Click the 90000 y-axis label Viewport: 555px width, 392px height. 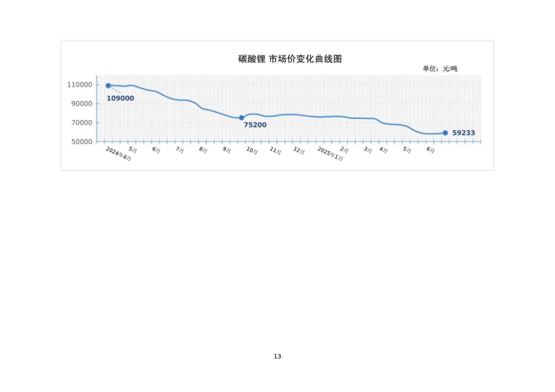[x=82, y=104]
